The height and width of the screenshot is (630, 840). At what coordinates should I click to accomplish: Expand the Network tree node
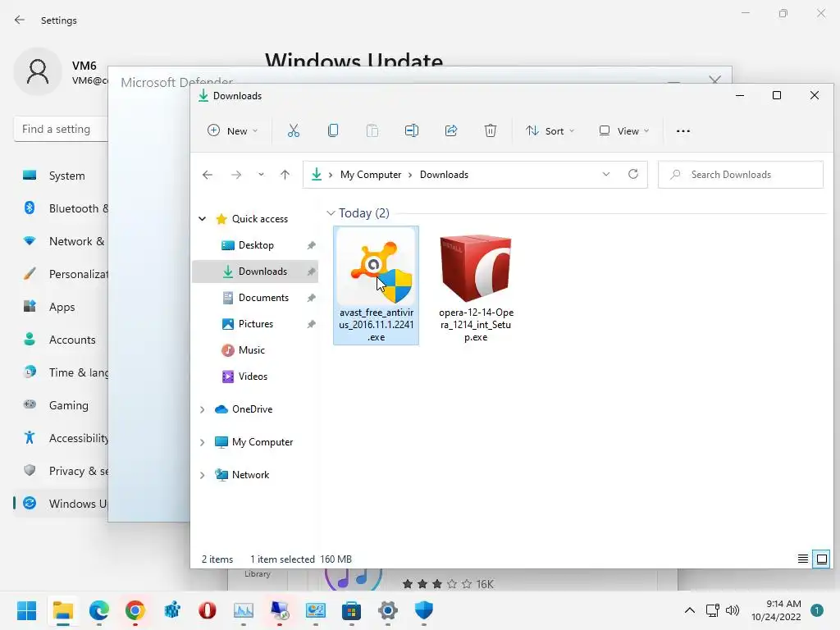[202, 475]
